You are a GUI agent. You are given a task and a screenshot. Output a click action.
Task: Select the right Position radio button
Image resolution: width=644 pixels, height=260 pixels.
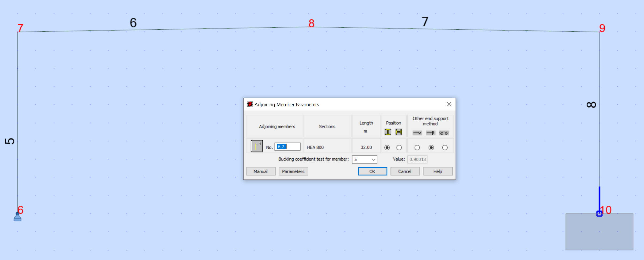click(x=399, y=147)
